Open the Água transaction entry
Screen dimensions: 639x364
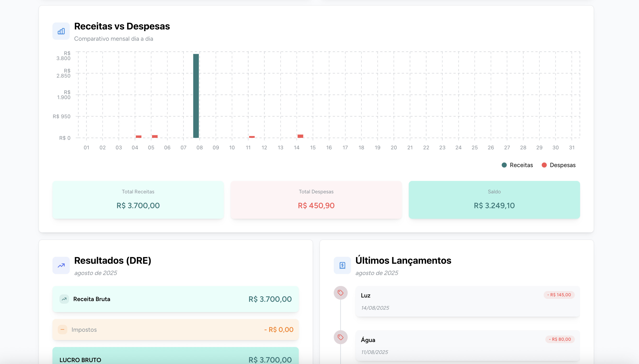click(x=450, y=346)
